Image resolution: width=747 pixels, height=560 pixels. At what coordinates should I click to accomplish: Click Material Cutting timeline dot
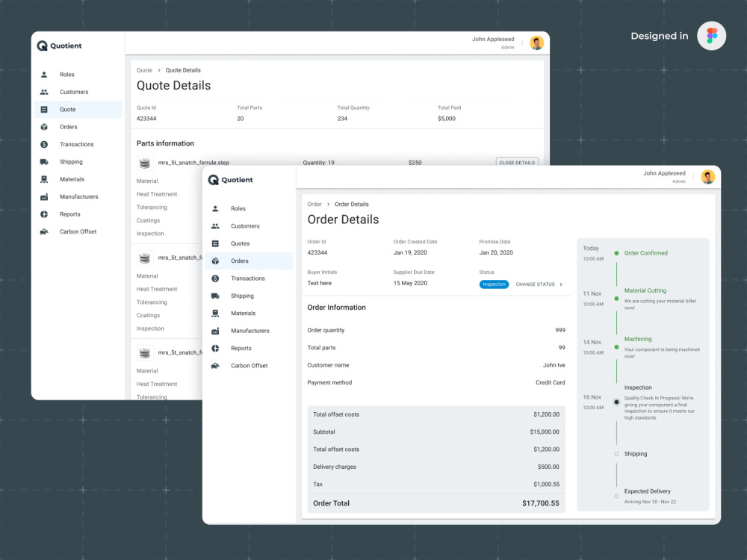tap(616, 299)
